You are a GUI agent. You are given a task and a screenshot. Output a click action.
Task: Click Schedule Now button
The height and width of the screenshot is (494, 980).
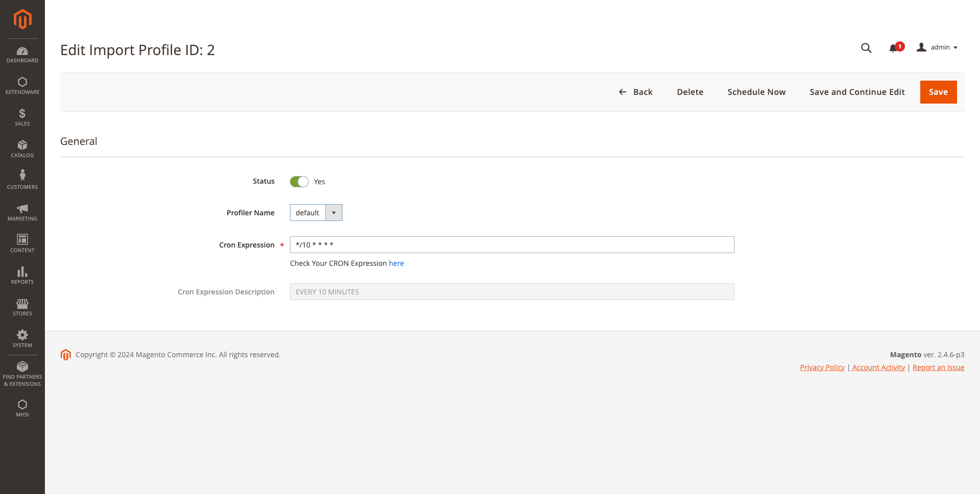(756, 92)
